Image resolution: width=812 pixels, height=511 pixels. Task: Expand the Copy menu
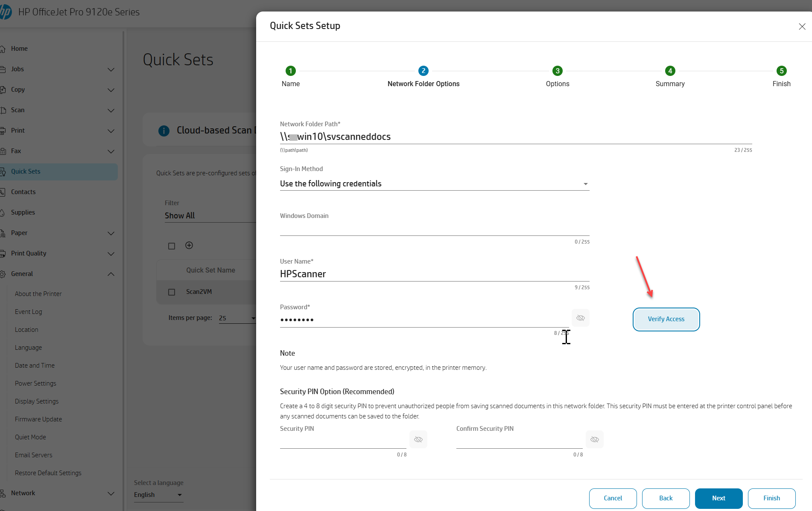pos(111,90)
